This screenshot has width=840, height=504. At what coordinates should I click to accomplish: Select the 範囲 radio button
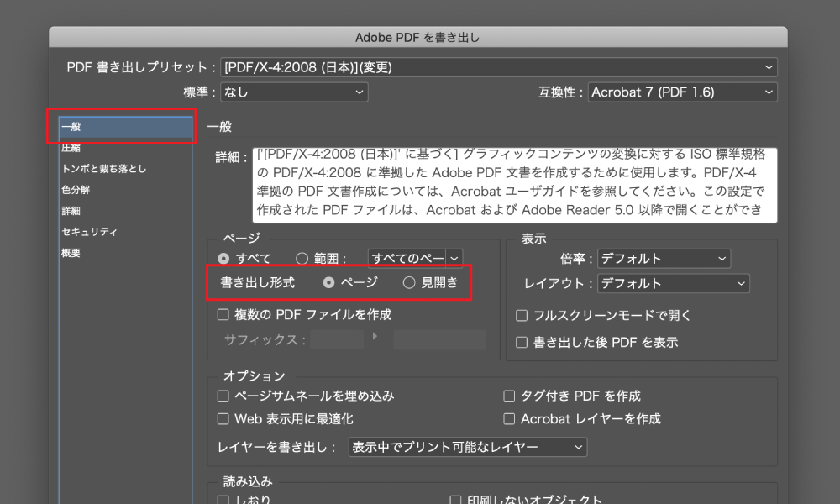(x=302, y=259)
